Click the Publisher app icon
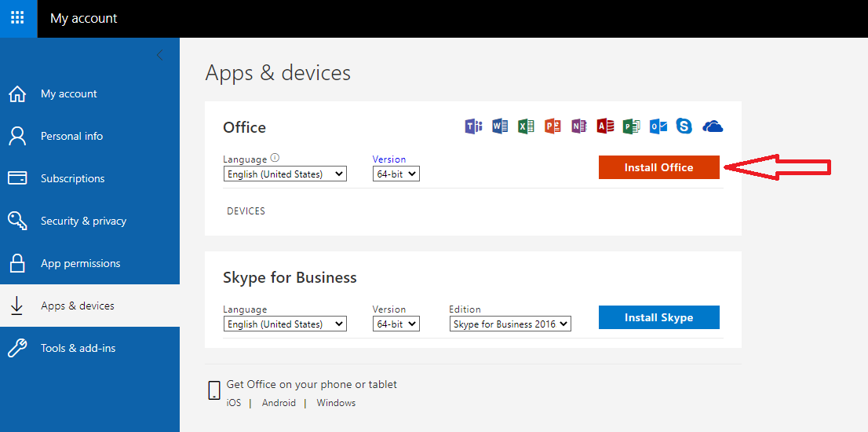The image size is (868, 432). click(x=632, y=126)
